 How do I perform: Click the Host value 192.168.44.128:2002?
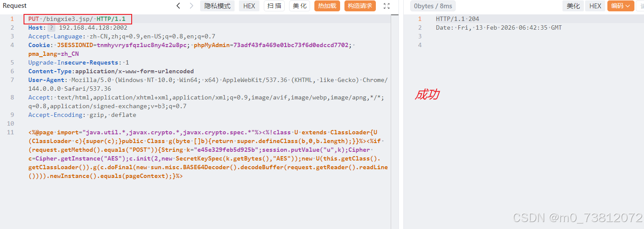coord(93,27)
